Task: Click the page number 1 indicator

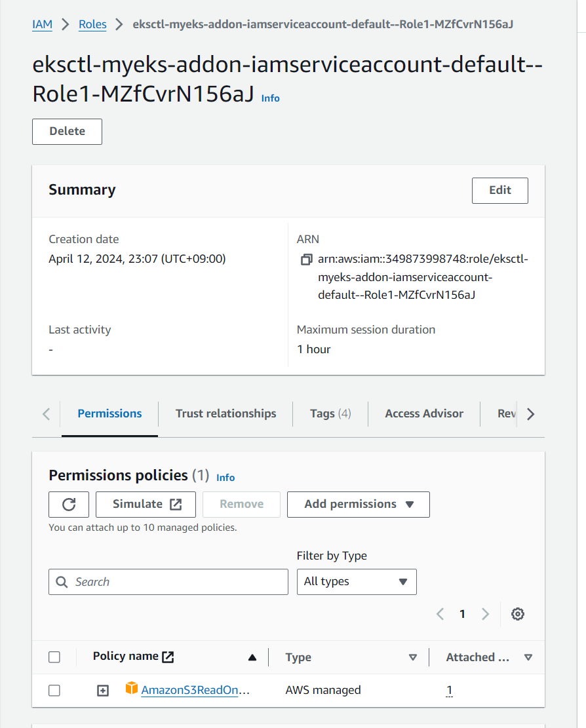Action: pyautogui.click(x=463, y=614)
